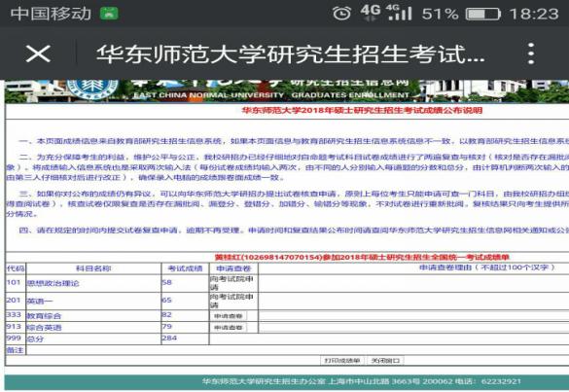This screenshot has width=569, height=392.
Task: Select 向考试院申请 text in 英语一 row
Action: (231, 301)
